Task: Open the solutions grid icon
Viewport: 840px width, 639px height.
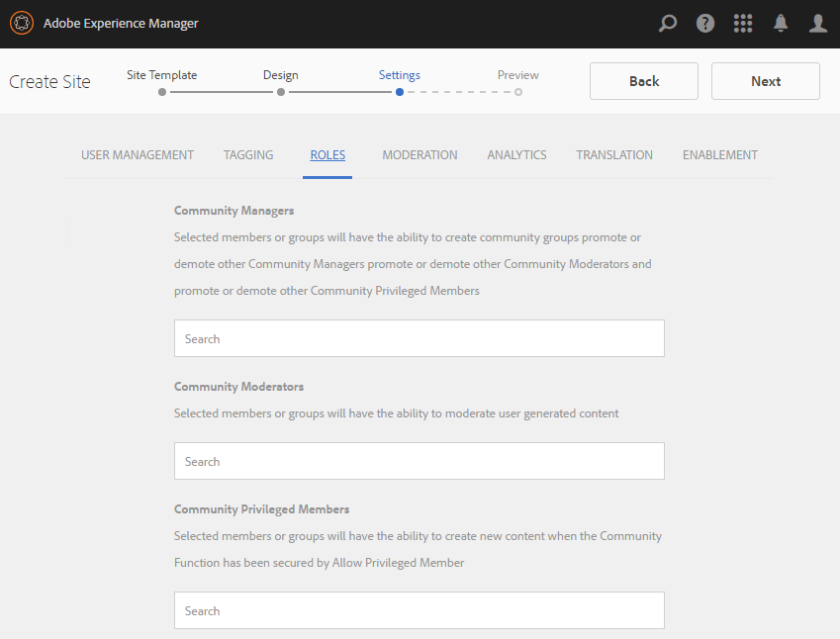Action: 743,23
